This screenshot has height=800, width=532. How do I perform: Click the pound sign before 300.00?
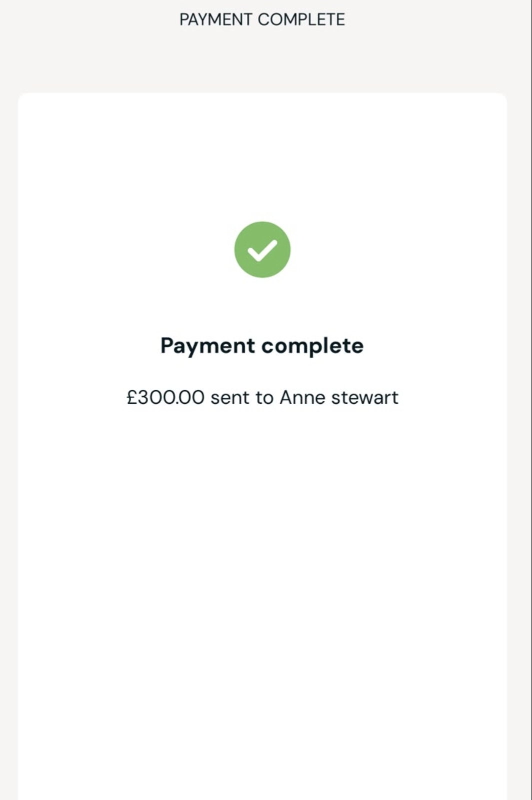click(132, 397)
